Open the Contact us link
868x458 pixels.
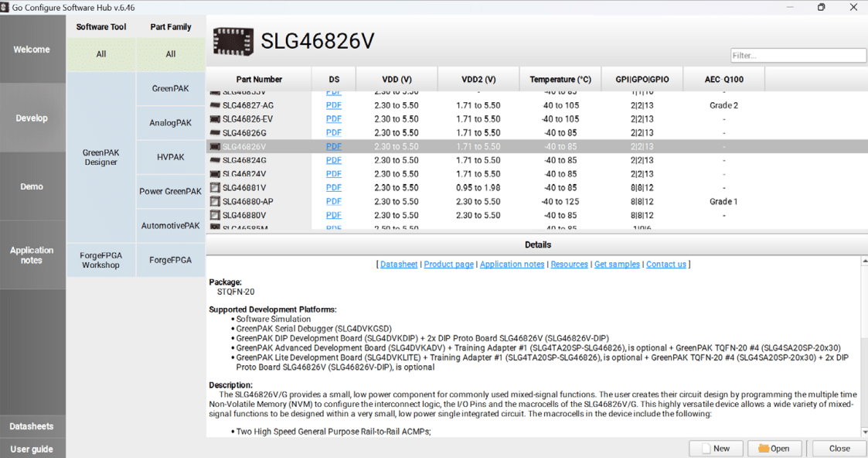(x=666, y=264)
